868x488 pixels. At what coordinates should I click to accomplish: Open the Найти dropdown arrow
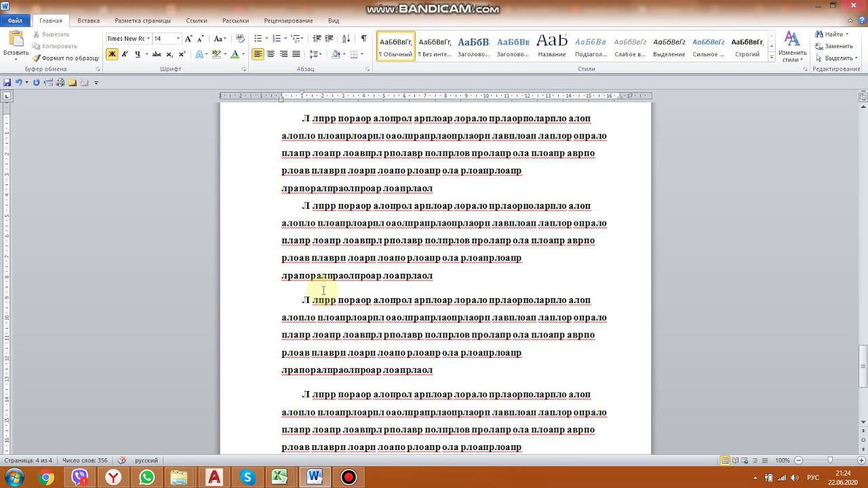pyautogui.click(x=847, y=34)
